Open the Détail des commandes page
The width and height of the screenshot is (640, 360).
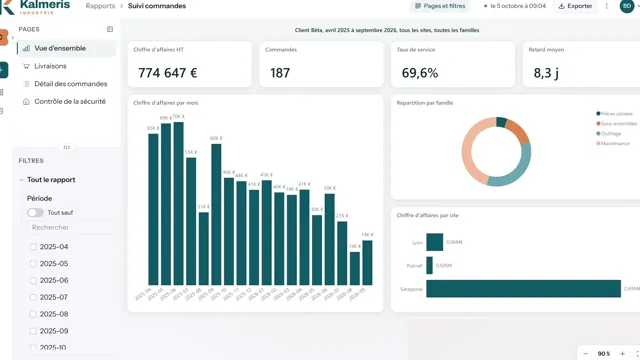[67, 84]
